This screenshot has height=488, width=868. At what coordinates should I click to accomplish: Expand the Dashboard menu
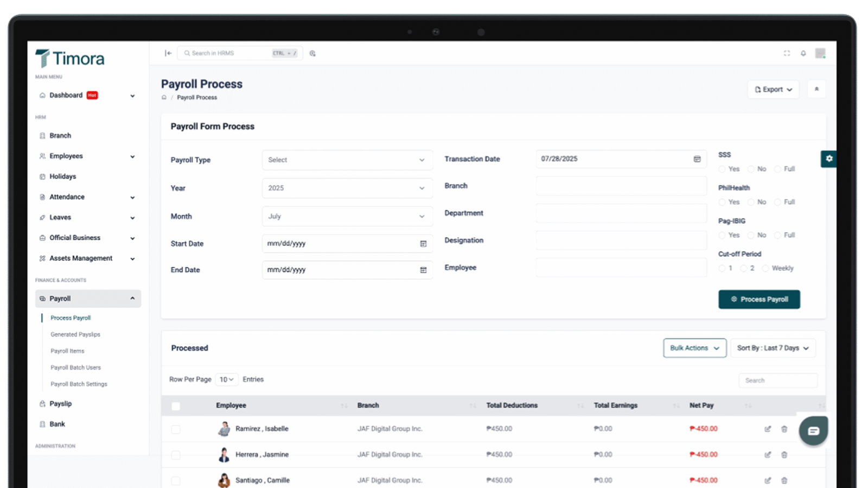[x=87, y=96]
